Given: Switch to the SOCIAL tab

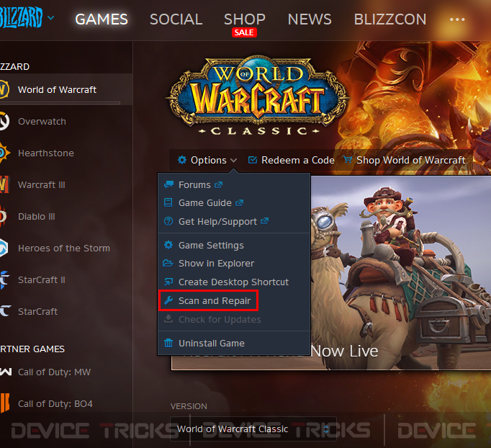Looking at the screenshot, I should (x=176, y=19).
